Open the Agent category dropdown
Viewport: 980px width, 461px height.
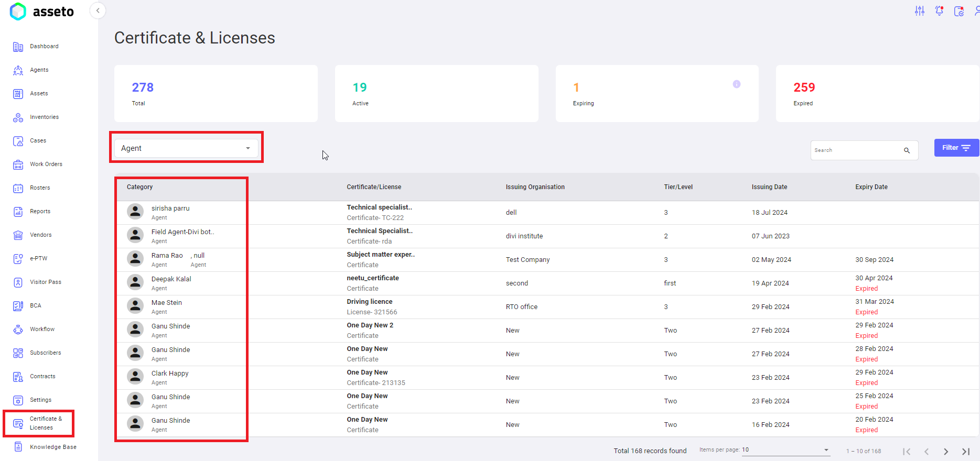coord(186,148)
